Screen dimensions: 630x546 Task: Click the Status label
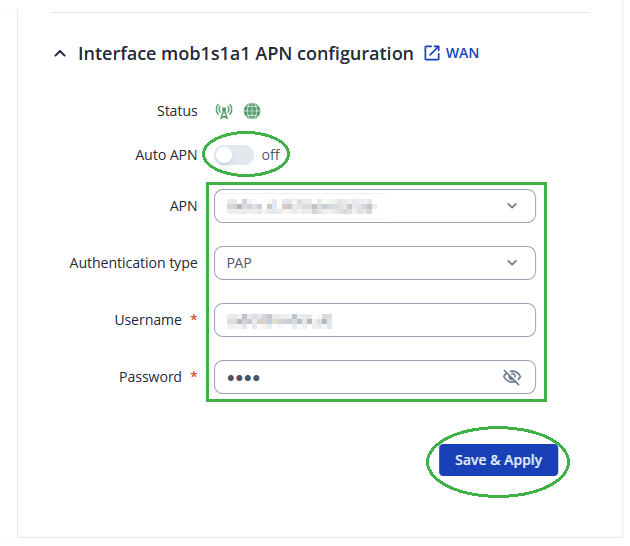[x=177, y=111]
